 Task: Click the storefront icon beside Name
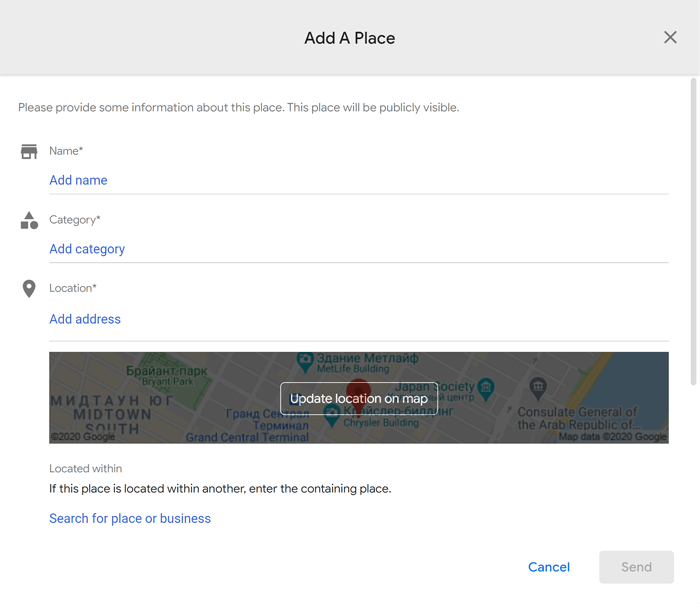tap(29, 152)
